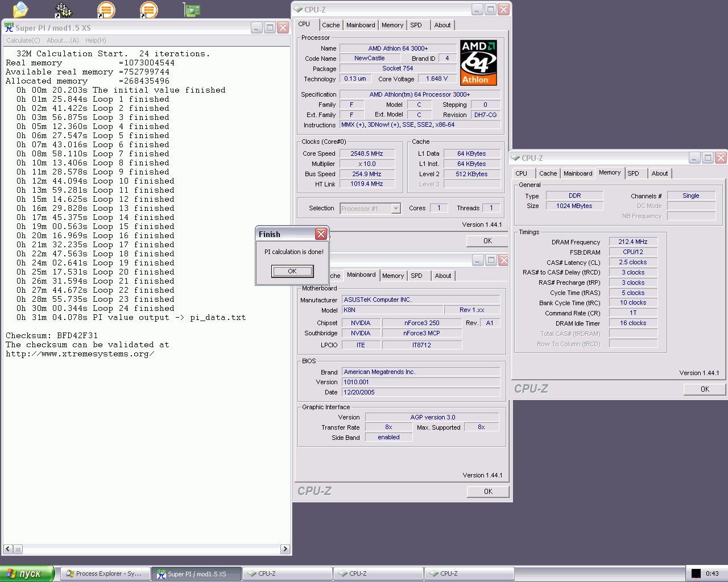Click the xtremesystems.org URL text
Screen dimensions: 728x582
point(80,354)
